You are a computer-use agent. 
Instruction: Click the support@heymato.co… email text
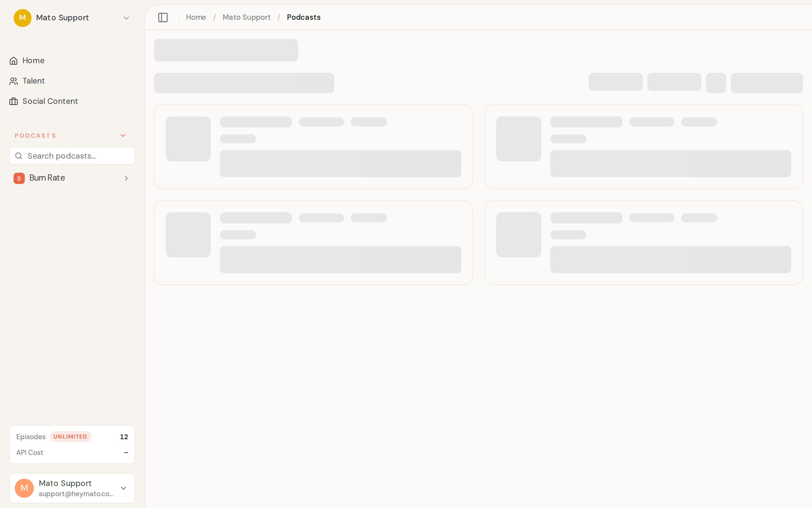click(x=76, y=494)
